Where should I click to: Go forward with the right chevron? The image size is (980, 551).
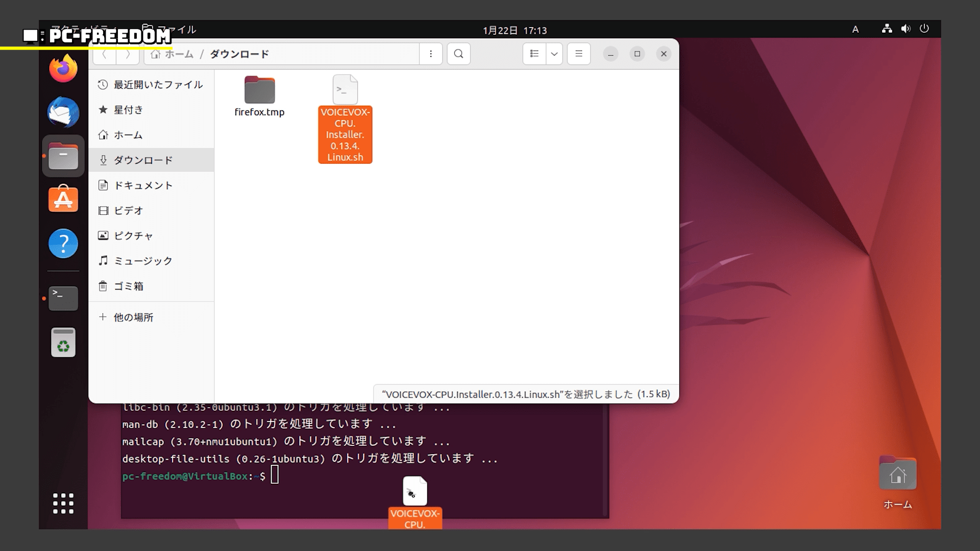128,54
